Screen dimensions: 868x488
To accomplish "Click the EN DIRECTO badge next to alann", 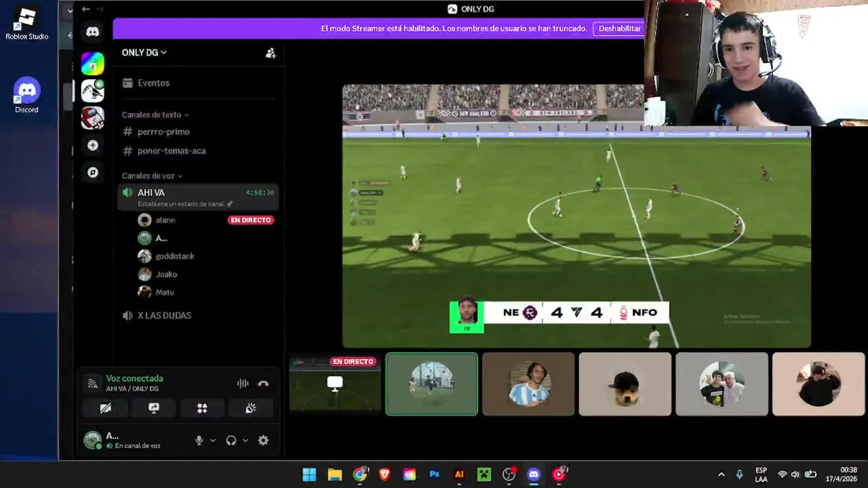I will pyautogui.click(x=251, y=220).
